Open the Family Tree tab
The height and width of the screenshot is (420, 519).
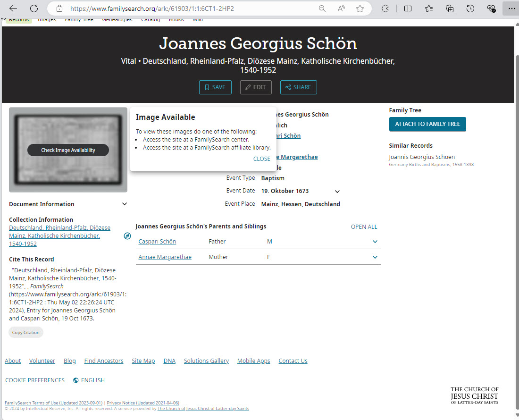coord(79,20)
